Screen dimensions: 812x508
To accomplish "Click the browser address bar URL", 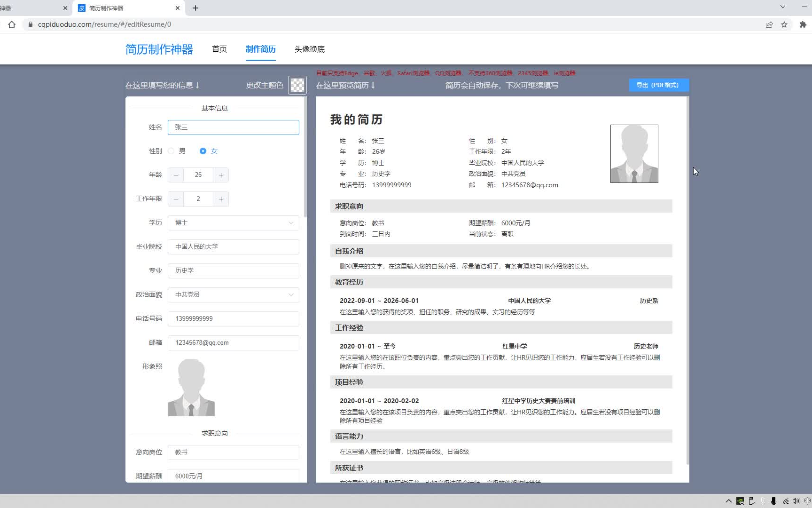I will pyautogui.click(x=104, y=24).
